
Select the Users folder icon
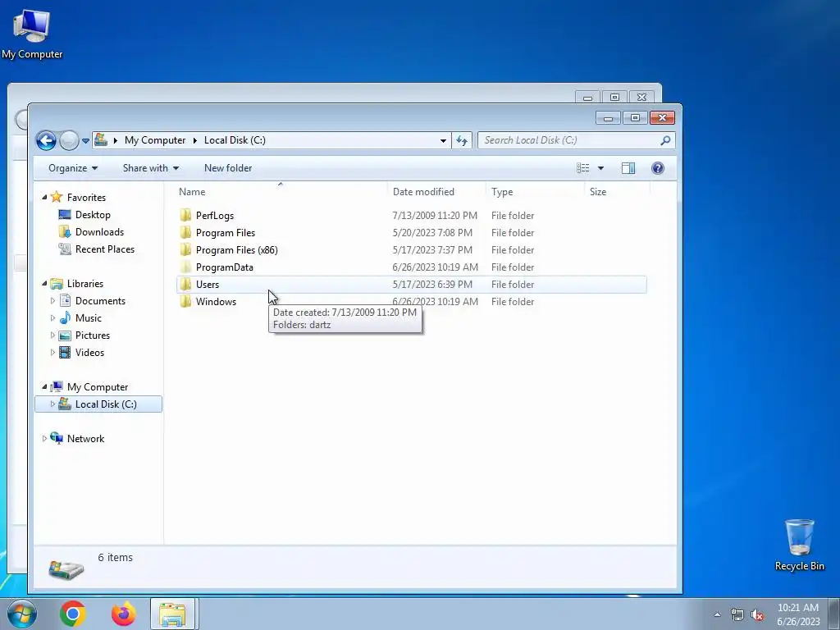point(185,284)
